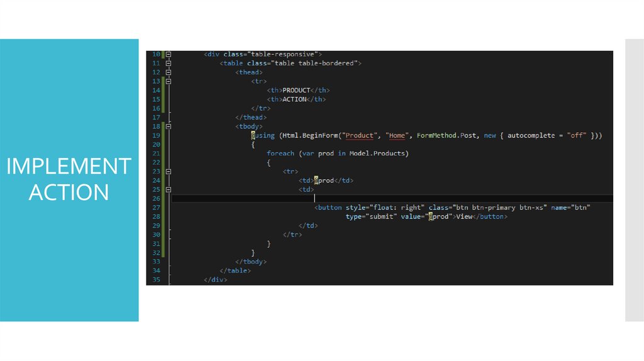
Task: Click the style="float: right" attribute
Action: click(x=385, y=208)
